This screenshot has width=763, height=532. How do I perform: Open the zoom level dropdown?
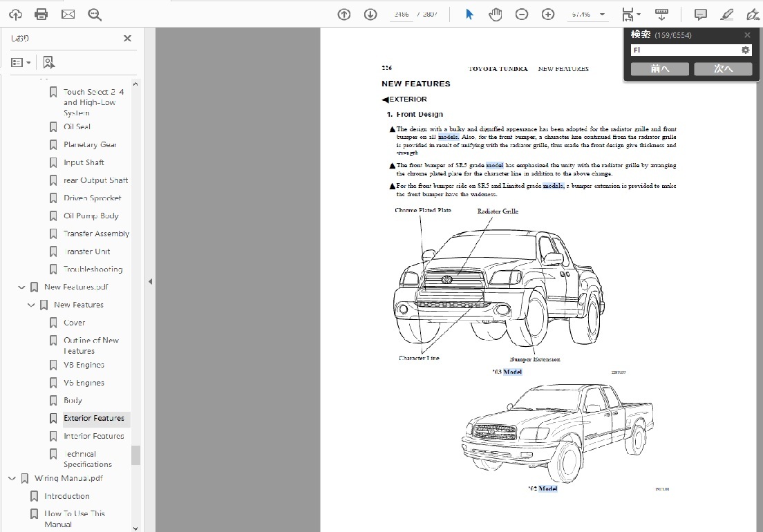coord(602,15)
